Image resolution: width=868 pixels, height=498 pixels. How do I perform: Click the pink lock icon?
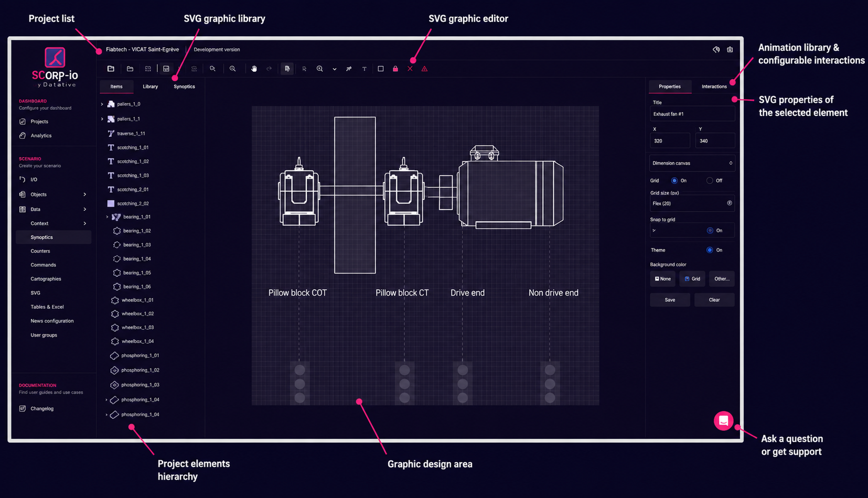(395, 69)
